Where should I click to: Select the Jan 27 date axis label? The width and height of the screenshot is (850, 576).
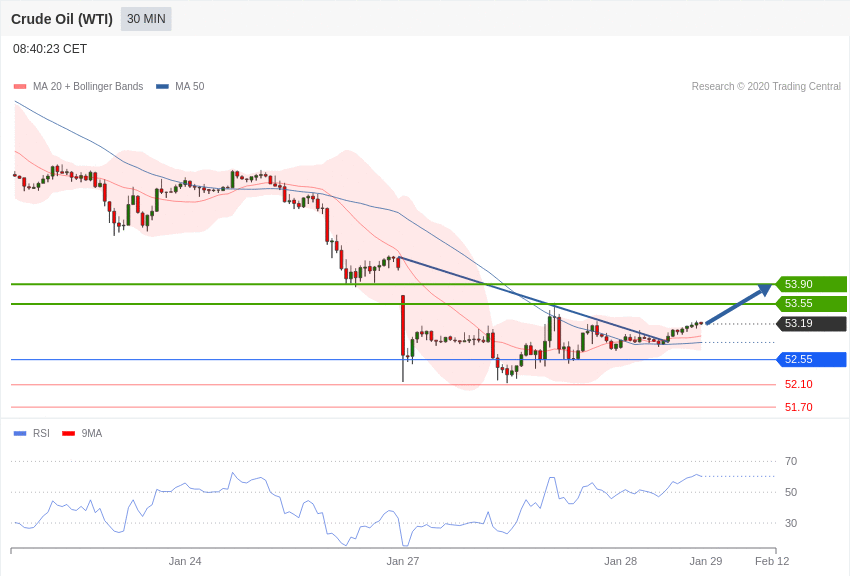pyautogui.click(x=403, y=561)
